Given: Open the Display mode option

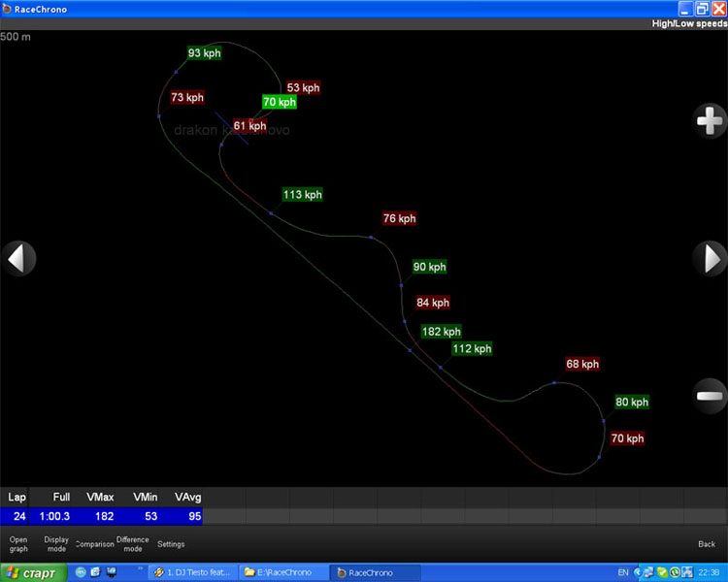Looking at the screenshot, I should tap(56, 543).
